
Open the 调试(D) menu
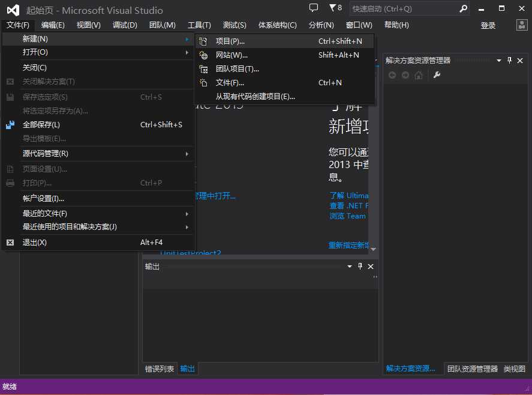(125, 25)
